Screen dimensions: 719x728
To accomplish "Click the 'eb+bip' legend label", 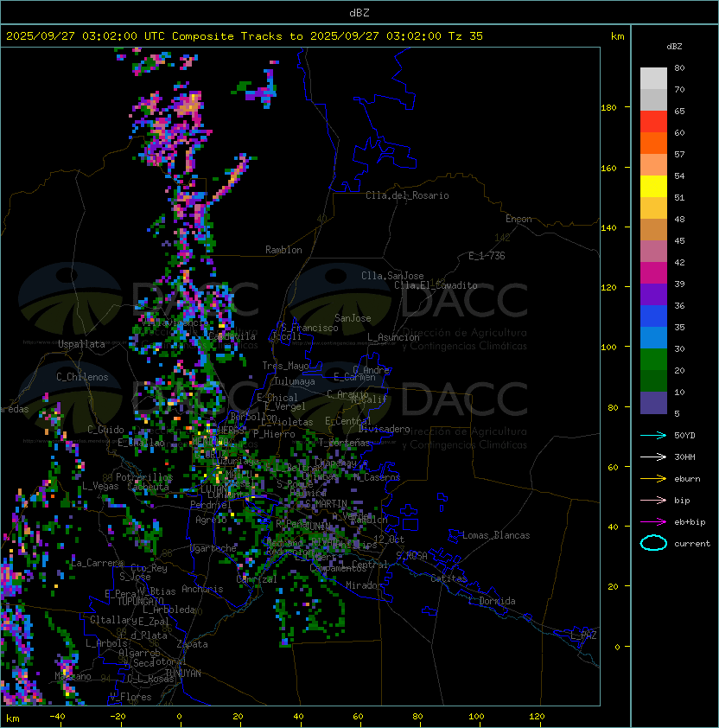I will (690, 522).
